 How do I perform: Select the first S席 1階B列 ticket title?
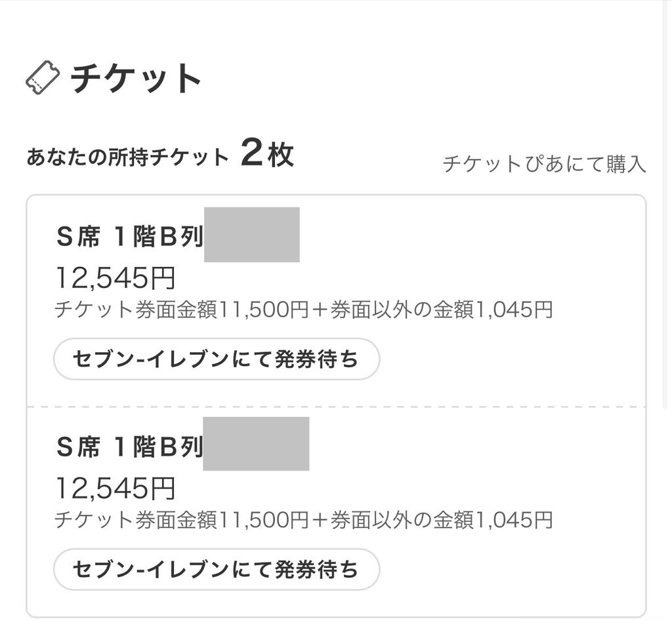pos(129,237)
